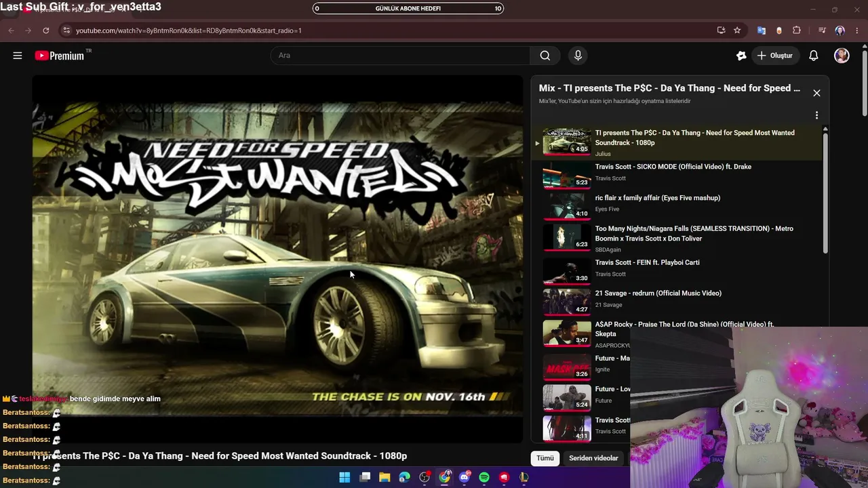Go forward in browser history
Image resolution: width=868 pixels, height=488 pixels.
pos(28,30)
